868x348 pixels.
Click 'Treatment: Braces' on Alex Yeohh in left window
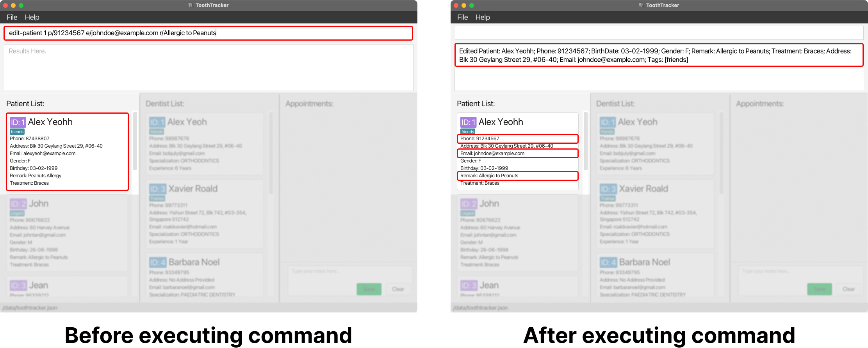click(x=29, y=183)
